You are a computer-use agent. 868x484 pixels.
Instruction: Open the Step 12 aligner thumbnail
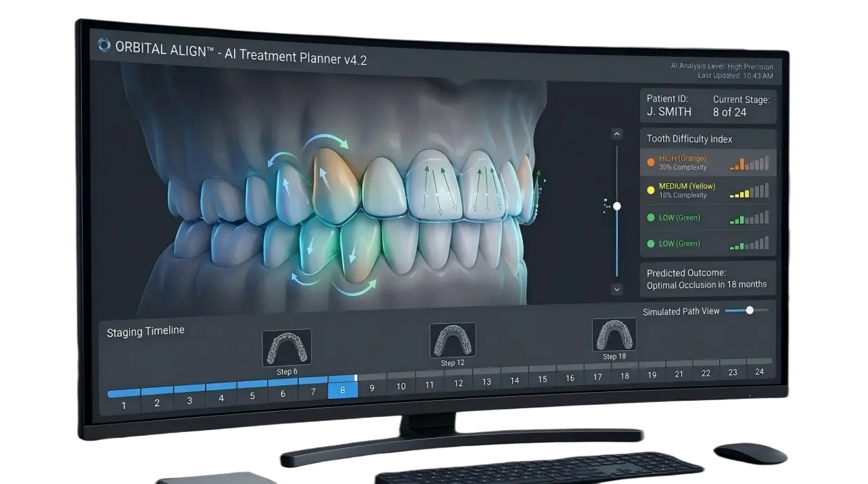coord(453,340)
